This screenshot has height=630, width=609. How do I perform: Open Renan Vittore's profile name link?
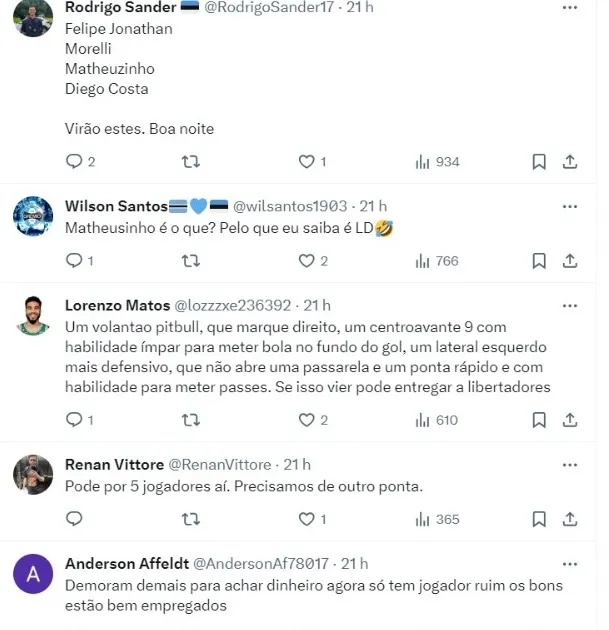[x=112, y=464]
